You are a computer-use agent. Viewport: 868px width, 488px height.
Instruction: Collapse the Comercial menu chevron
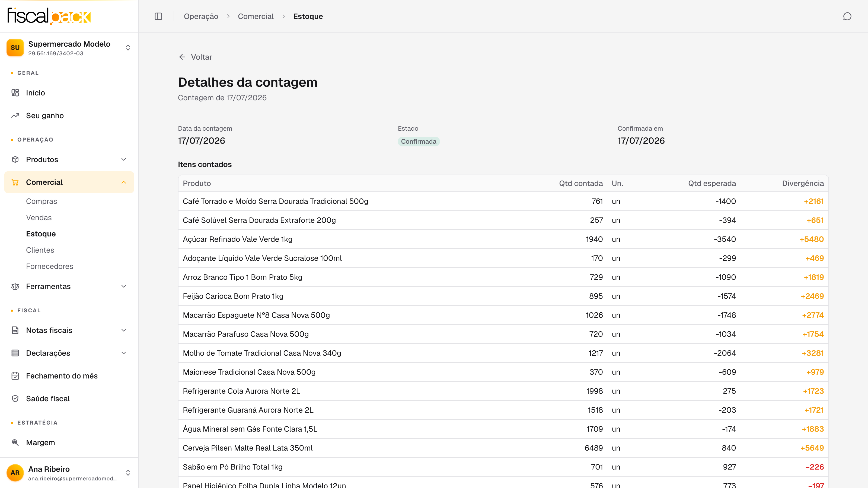(x=124, y=182)
